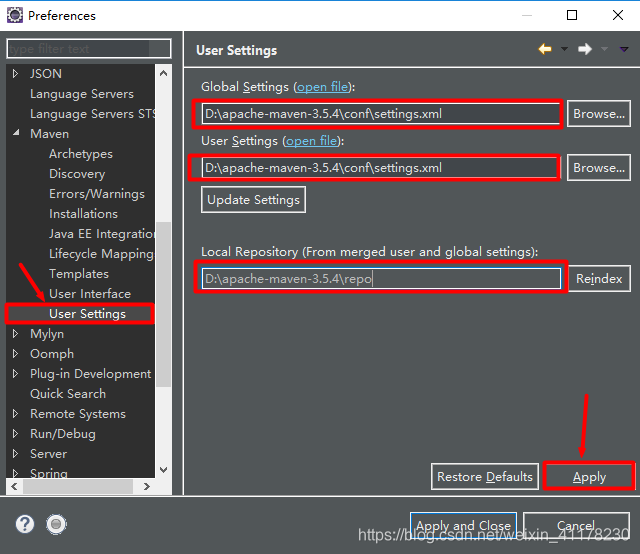
Task: Select the Maven category label
Action: pos(49,134)
